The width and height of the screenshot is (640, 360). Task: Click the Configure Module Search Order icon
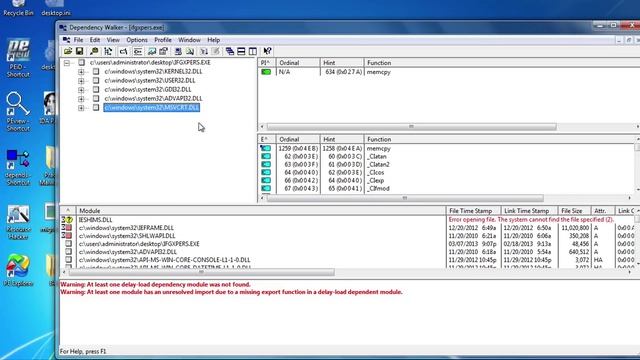tap(190, 51)
